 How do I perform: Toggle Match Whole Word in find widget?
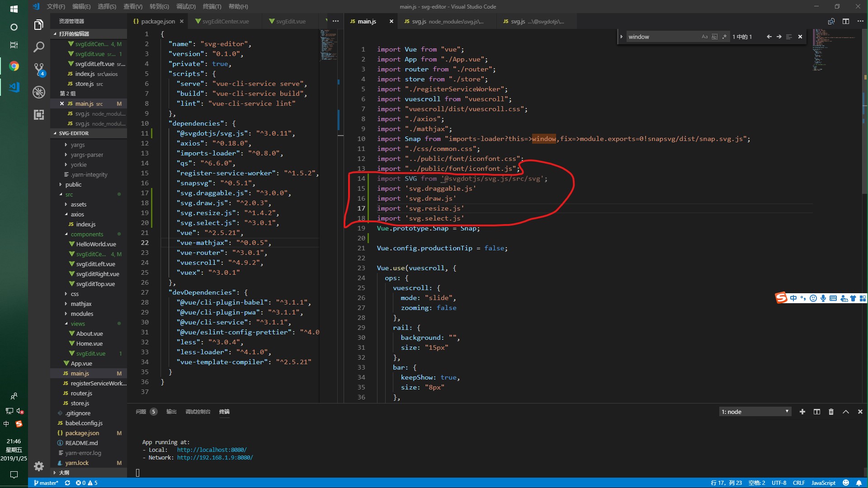tap(714, 37)
